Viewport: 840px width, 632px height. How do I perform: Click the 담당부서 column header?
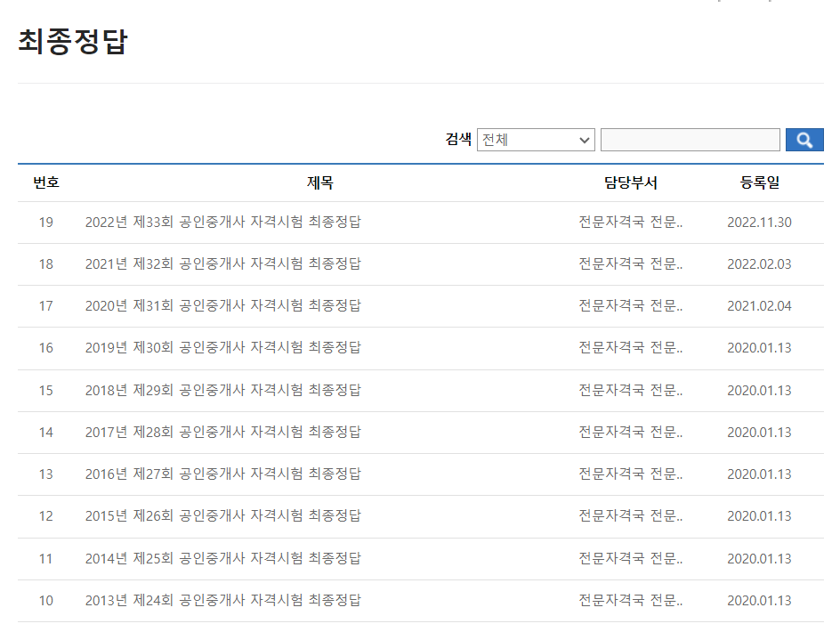(x=631, y=182)
